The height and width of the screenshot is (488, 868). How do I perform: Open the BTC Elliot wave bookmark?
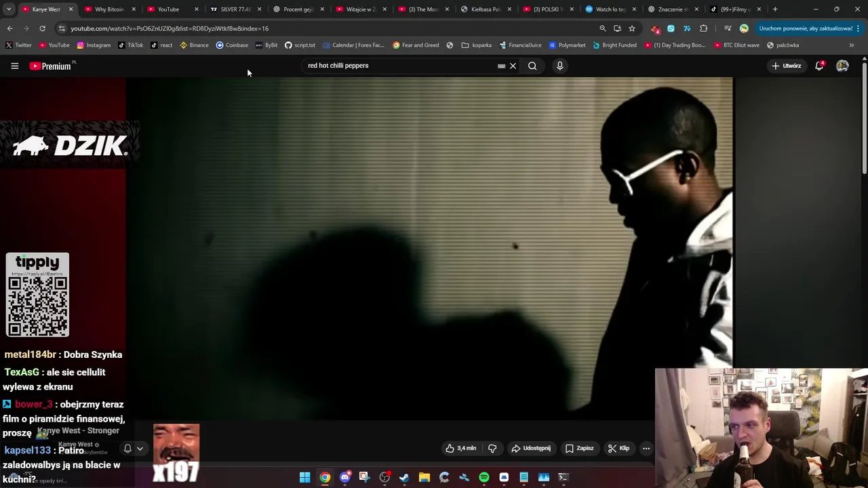[x=736, y=45]
